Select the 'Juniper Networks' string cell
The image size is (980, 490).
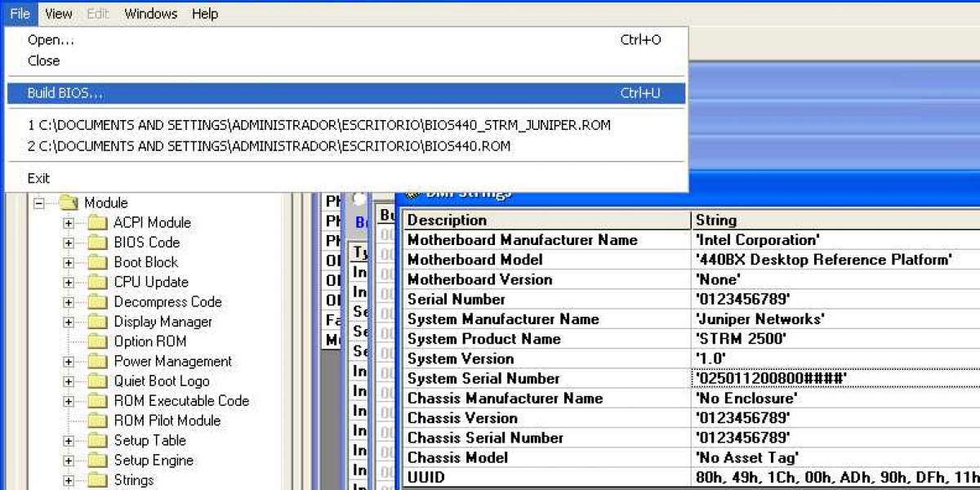[836, 318]
